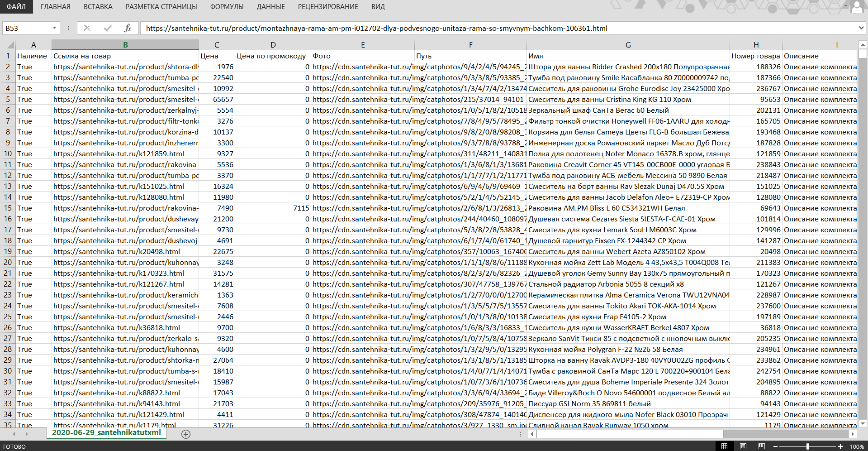
Task: Click header cell 'Наличие'
Action: [x=33, y=56]
